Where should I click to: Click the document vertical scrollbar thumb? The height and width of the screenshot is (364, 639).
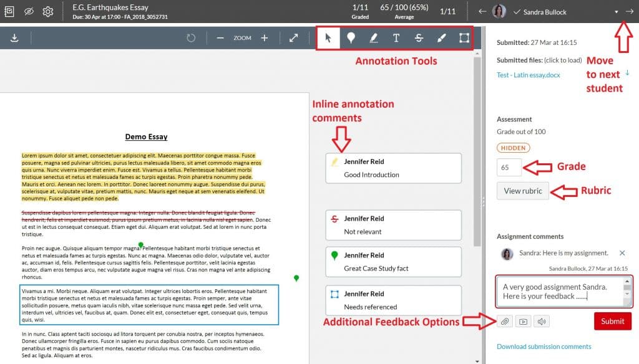tap(477, 151)
